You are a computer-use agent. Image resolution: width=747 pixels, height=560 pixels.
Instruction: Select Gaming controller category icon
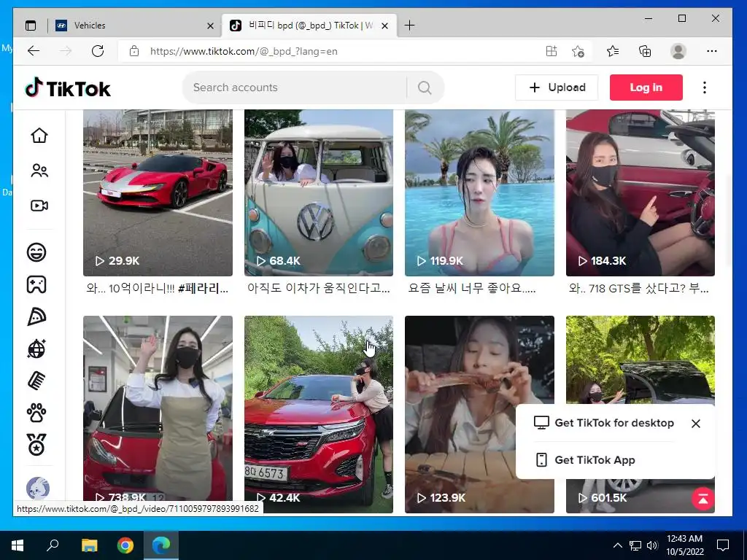pos(36,284)
